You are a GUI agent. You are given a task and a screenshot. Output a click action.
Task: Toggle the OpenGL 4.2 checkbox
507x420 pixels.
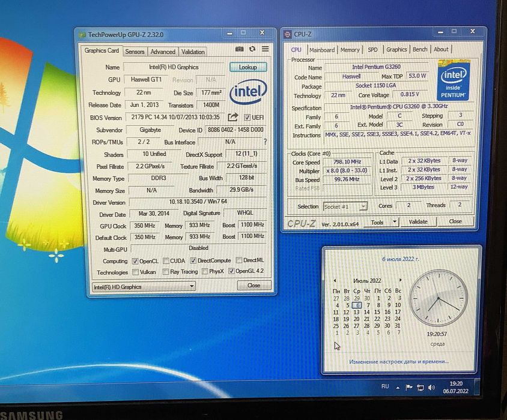coord(231,271)
